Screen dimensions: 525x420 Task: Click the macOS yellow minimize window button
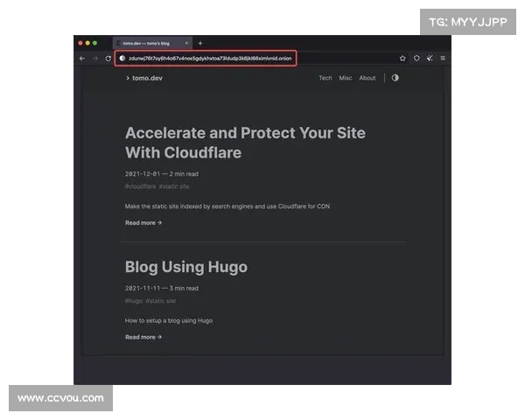click(87, 43)
